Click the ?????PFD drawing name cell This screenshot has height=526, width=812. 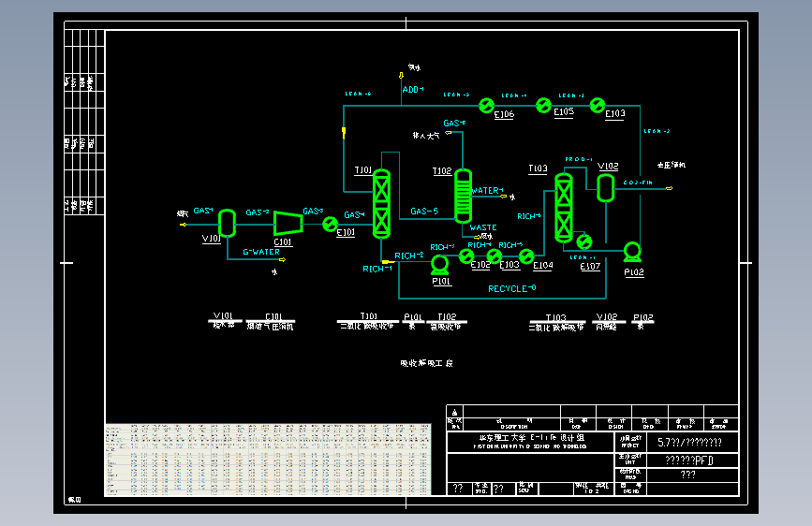(x=692, y=460)
